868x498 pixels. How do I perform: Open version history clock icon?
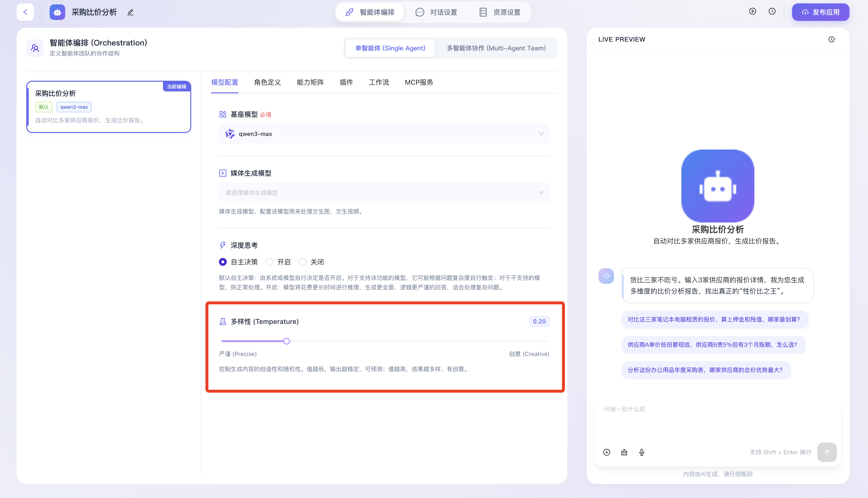772,11
